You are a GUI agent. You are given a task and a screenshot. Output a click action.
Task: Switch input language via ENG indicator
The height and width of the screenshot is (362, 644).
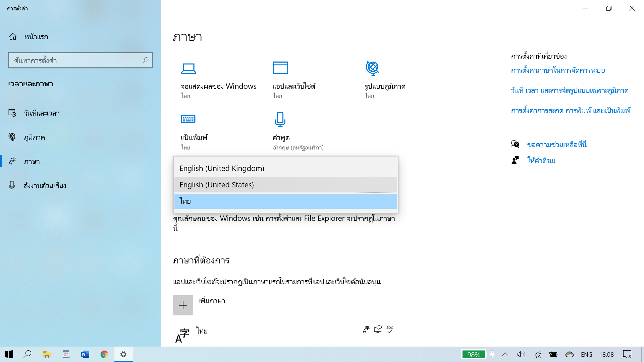pyautogui.click(x=587, y=354)
